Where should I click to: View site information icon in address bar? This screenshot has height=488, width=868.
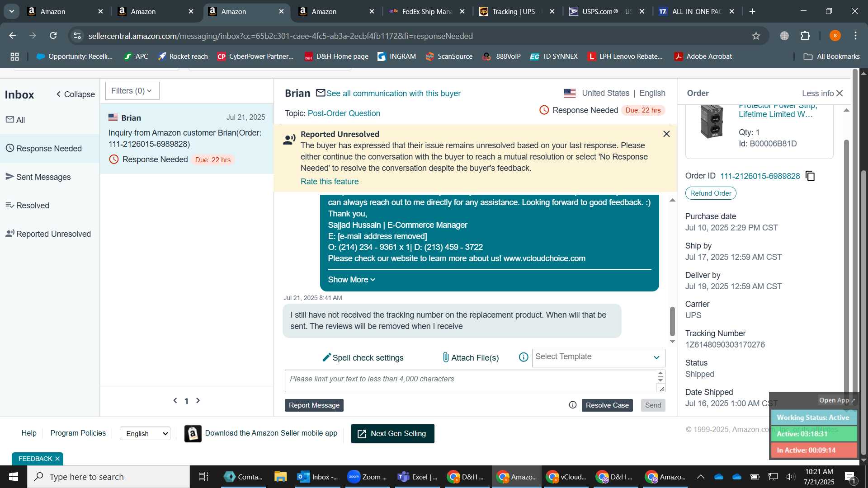77,36
